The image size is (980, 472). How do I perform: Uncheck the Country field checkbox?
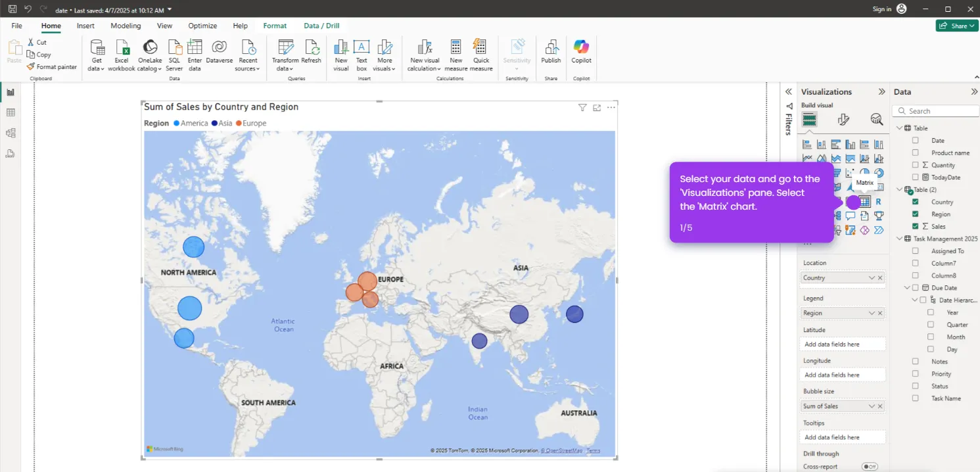[915, 202]
